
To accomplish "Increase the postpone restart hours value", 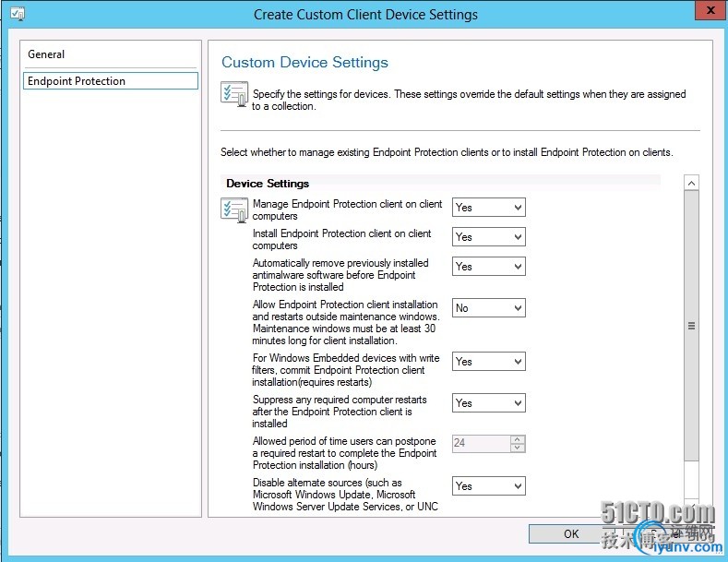I will (518, 439).
